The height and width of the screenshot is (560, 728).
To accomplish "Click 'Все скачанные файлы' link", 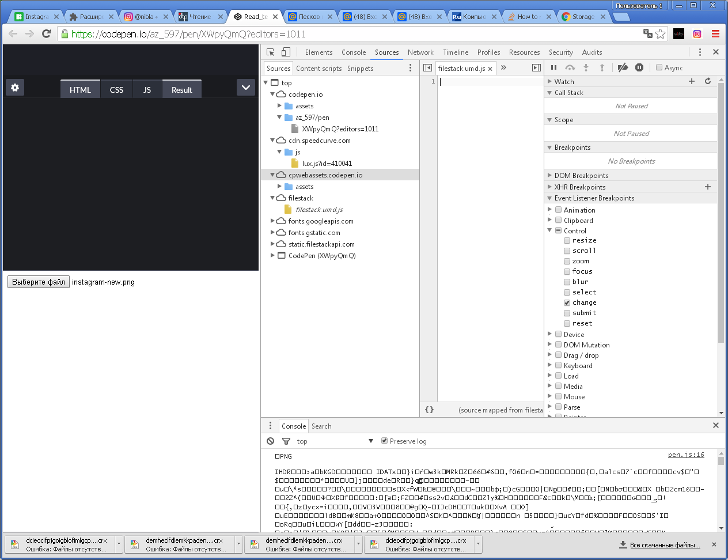I will tap(665, 544).
